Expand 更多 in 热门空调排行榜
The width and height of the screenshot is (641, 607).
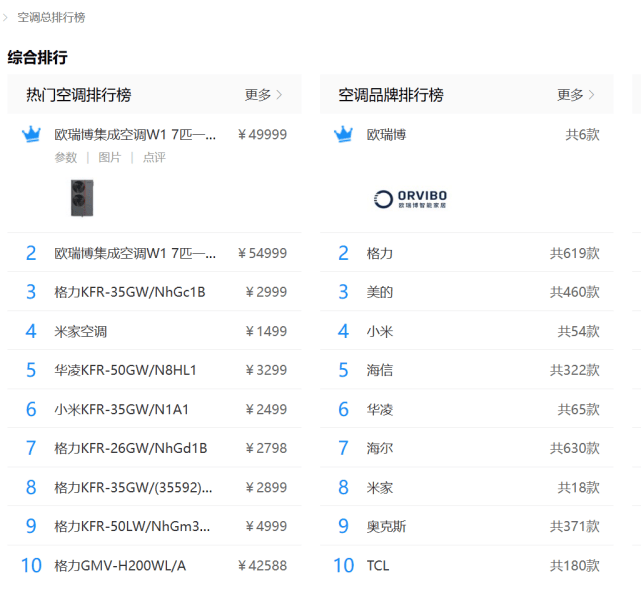(263, 95)
